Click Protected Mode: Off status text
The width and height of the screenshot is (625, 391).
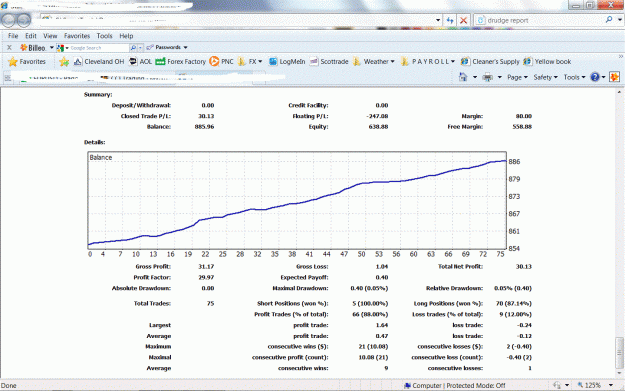tap(476, 385)
